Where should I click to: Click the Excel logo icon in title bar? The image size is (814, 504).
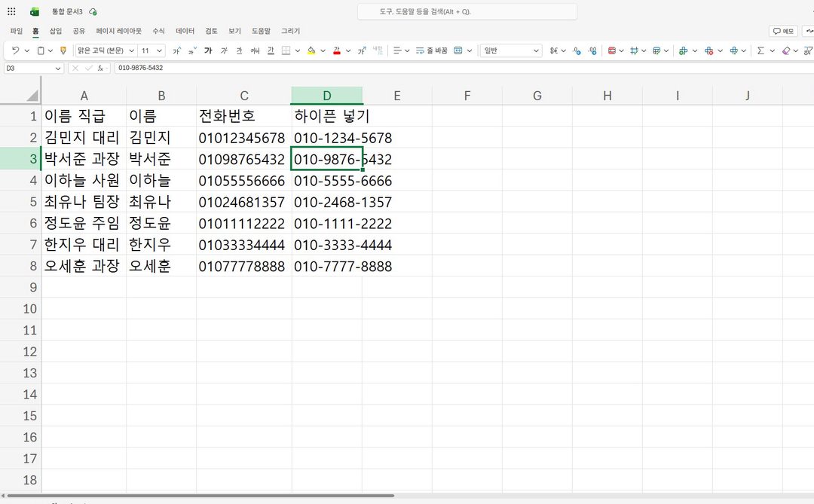(x=35, y=11)
